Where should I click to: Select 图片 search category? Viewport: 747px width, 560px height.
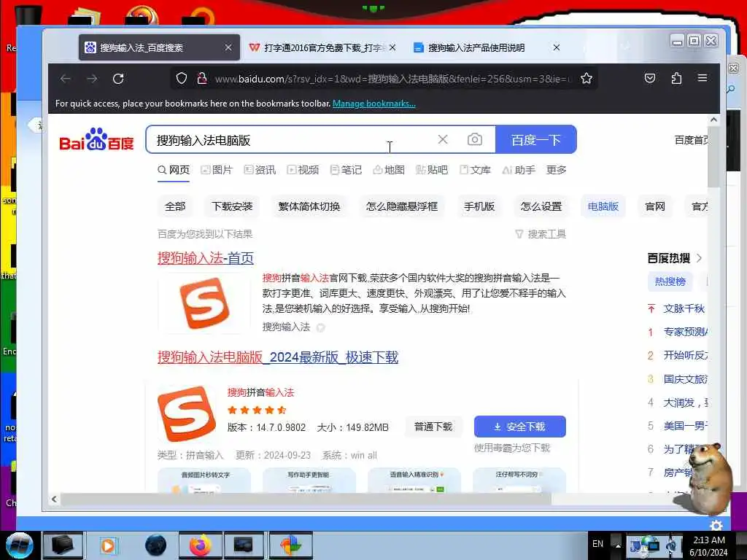(x=217, y=170)
